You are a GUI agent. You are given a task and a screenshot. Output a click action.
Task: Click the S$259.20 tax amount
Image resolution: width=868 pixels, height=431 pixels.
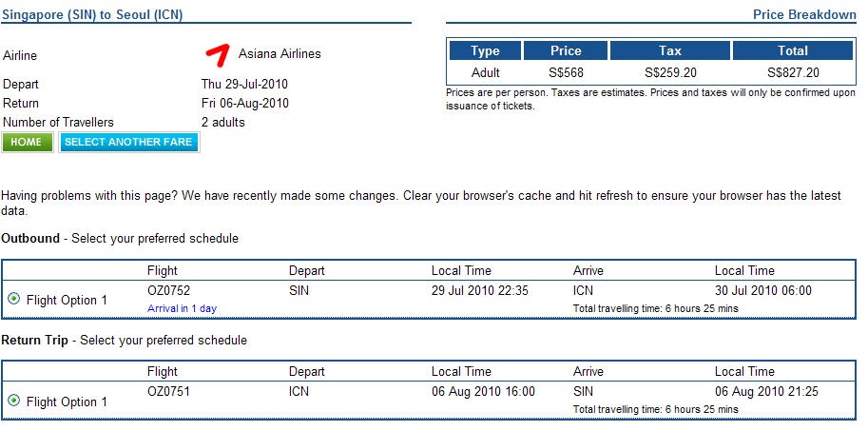click(670, 72)
